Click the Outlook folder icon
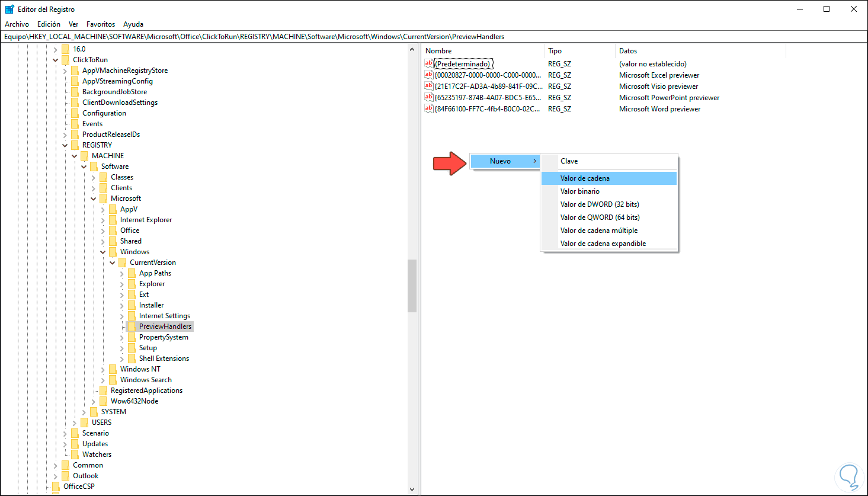The height and width of the screenshot is (496, 868). [x=65, y=476]
